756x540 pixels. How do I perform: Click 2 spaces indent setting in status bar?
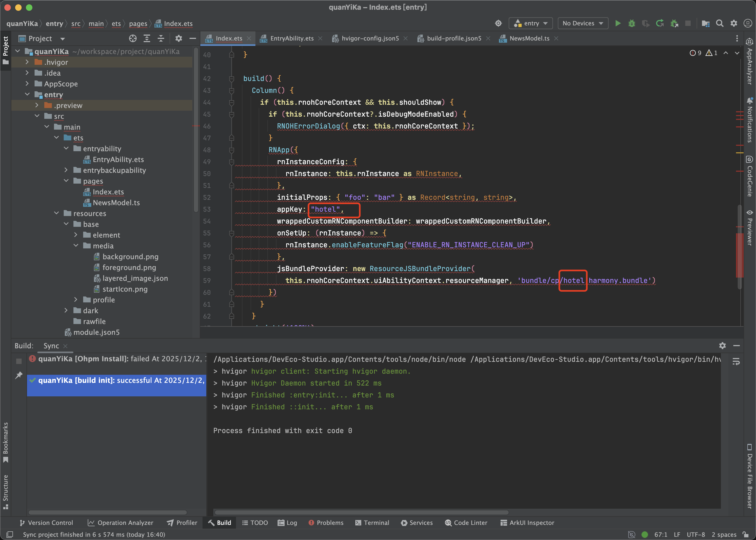724,534
